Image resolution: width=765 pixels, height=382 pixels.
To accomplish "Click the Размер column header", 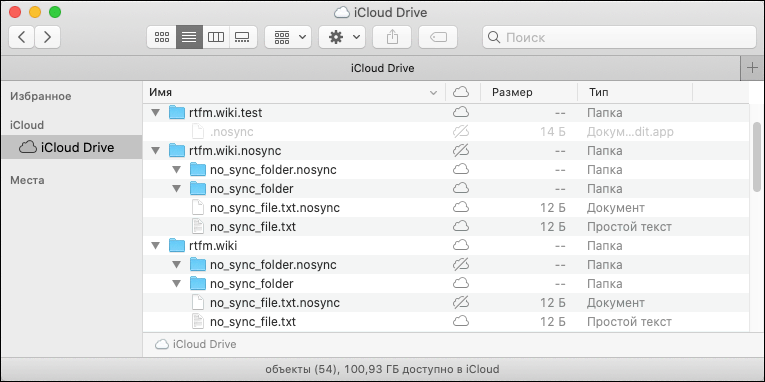I will coord(512,92).
